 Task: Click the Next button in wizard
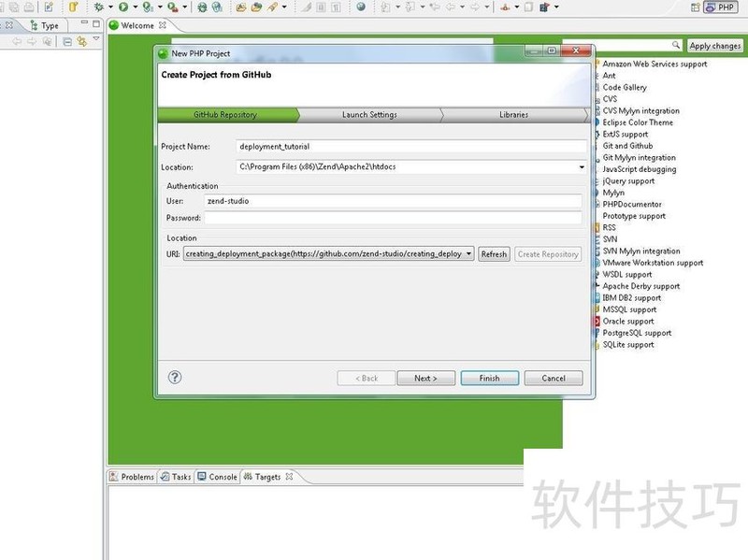click(425, 379)
